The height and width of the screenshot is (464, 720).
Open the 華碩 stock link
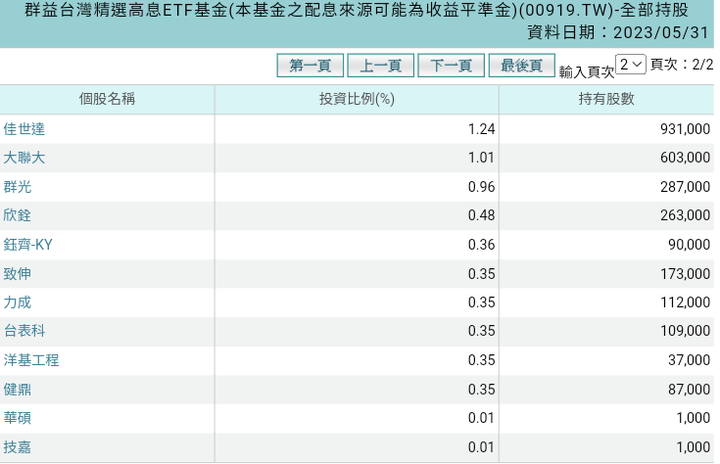point(17,418)
